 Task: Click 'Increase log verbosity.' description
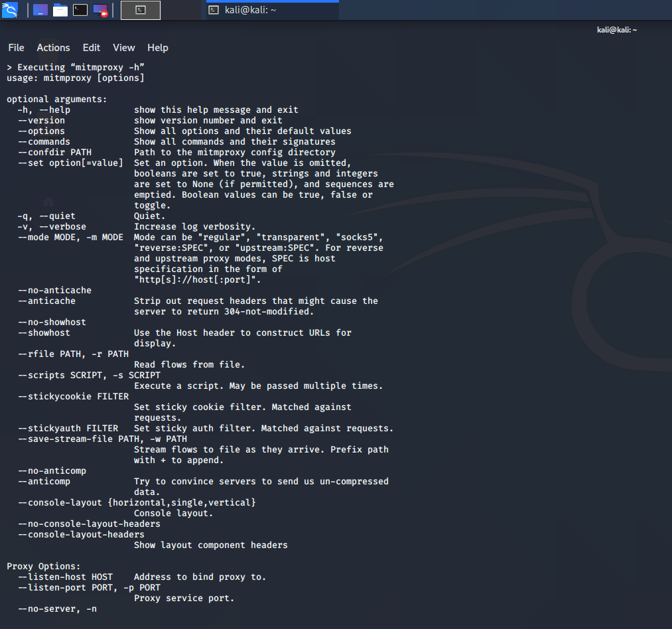point(194,226)
